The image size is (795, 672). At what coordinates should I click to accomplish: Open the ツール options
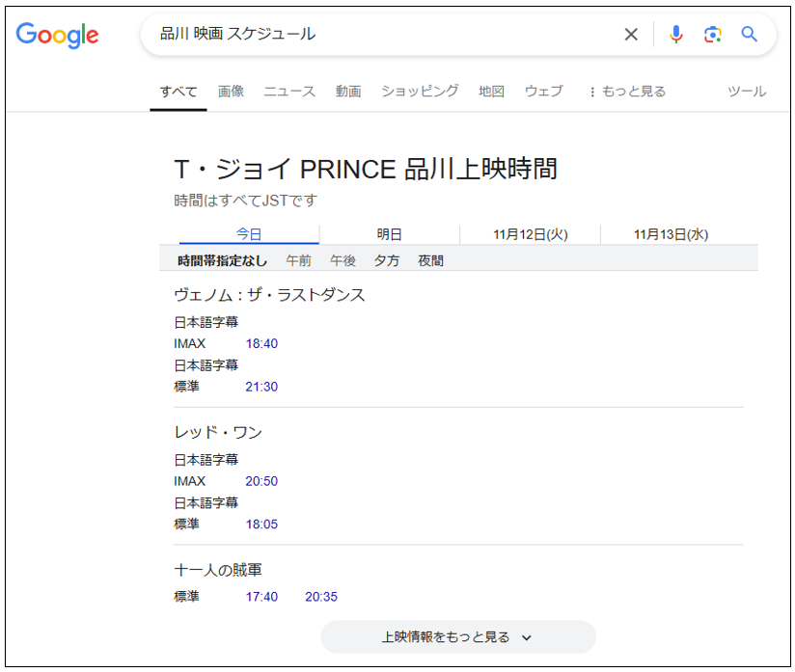(x=747, y=92)
